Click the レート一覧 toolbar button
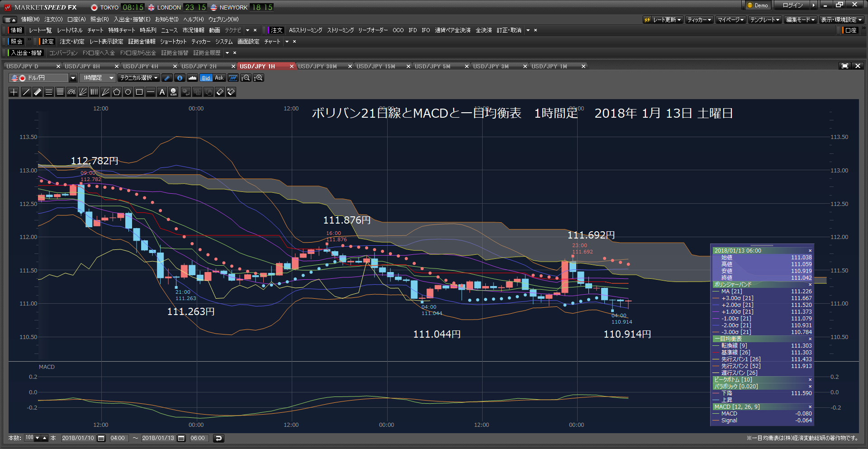Image resolution: width=868 pixels, height=449 pixels. [40, 30]
